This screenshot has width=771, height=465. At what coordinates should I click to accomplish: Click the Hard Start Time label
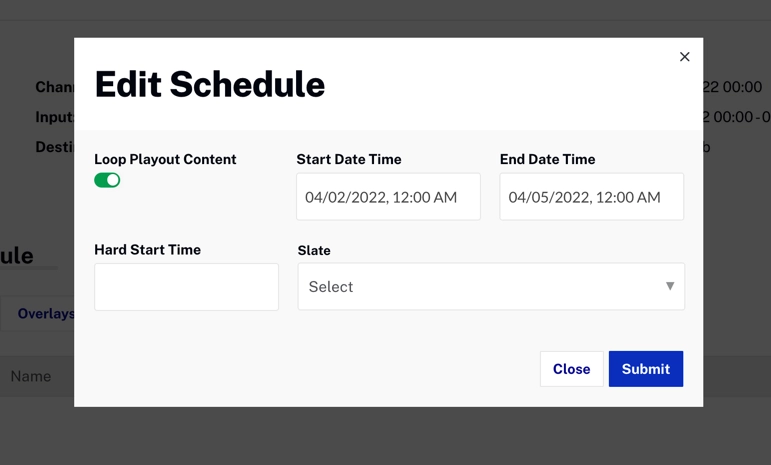click(x=147, y=250)
